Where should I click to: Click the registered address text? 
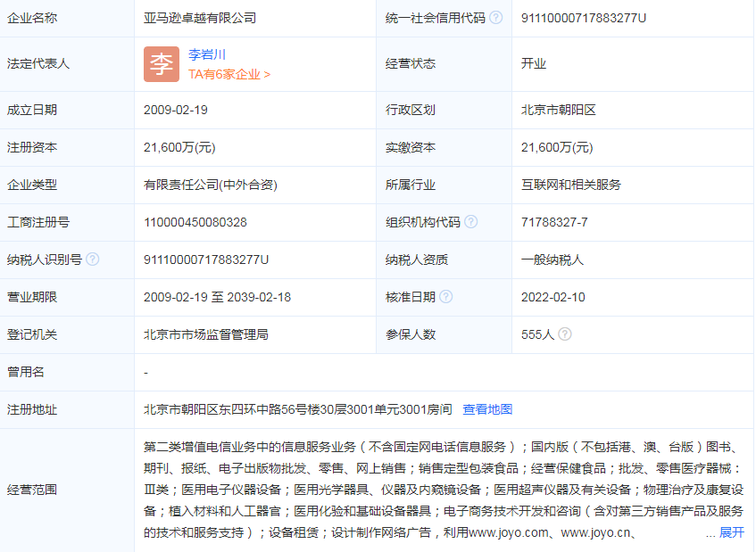[x=298, y=409]
